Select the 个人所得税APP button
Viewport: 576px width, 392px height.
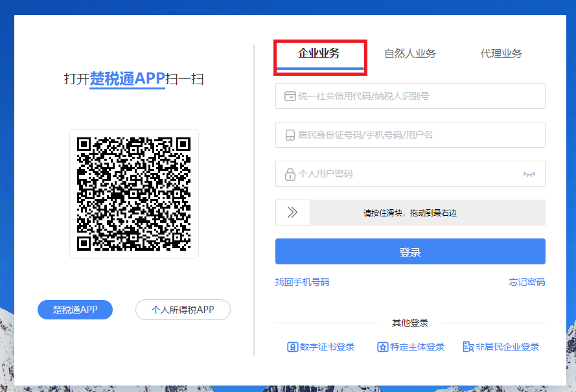pos(183,310)
